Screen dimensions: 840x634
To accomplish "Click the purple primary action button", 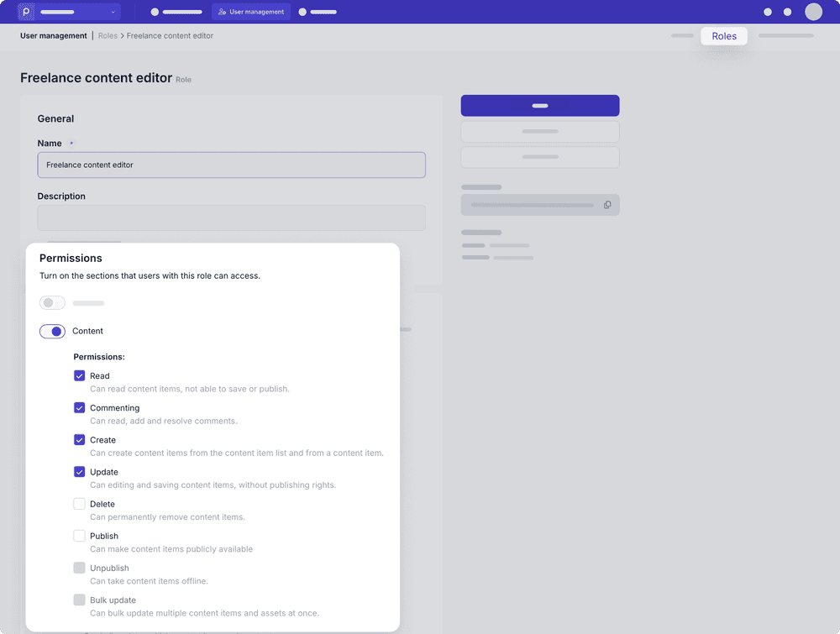I will 540,106.
